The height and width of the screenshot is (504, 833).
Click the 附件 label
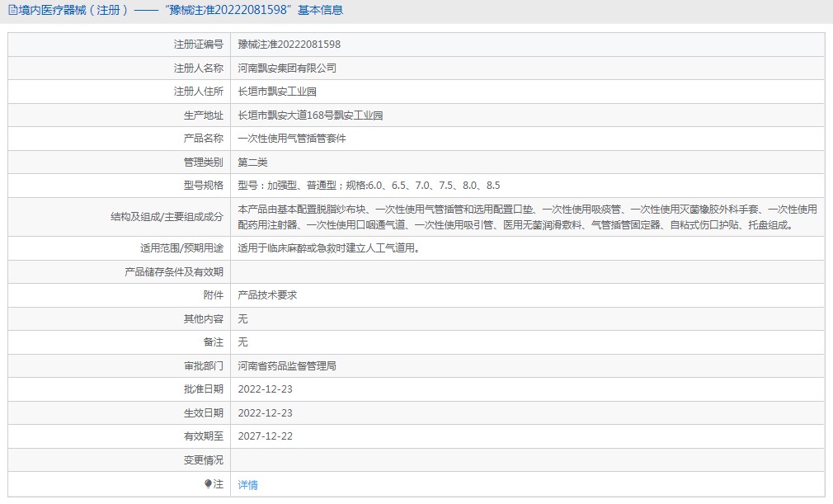[213, 294]
